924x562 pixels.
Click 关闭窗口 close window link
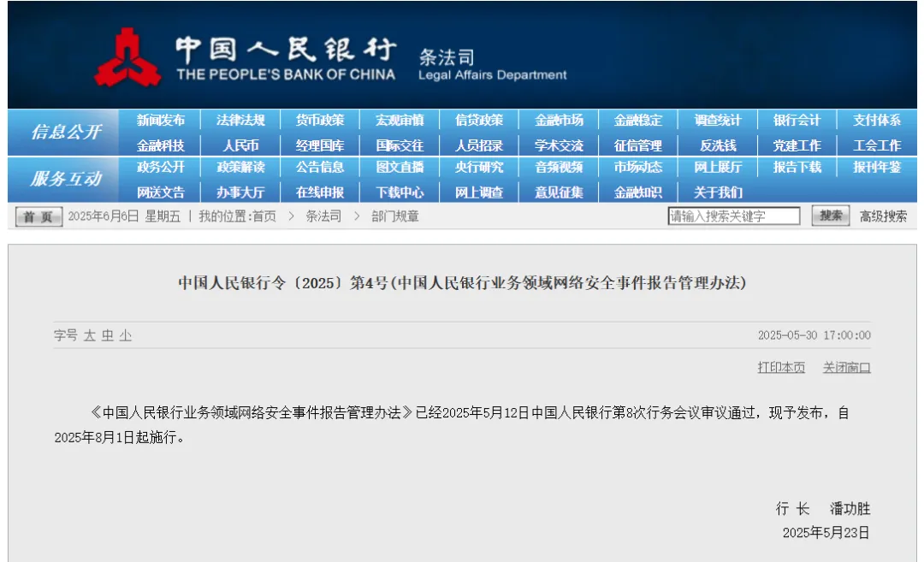pos(846,368)
